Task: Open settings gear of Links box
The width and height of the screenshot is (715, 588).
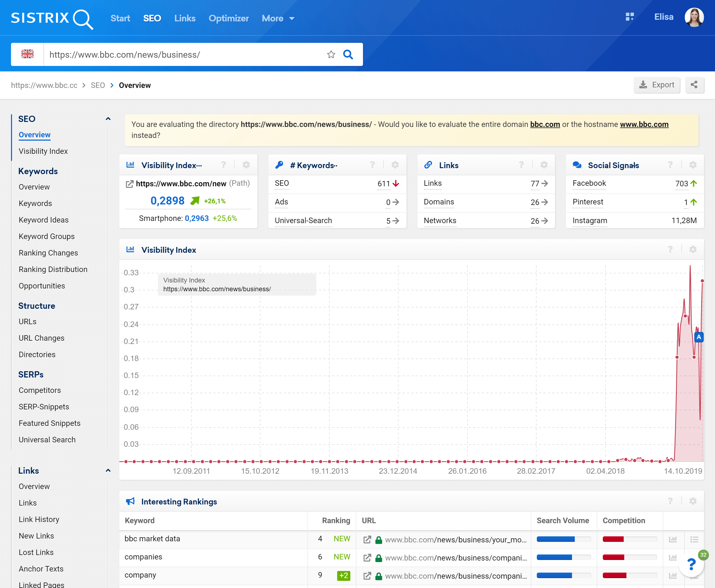Action: [544, 165]
